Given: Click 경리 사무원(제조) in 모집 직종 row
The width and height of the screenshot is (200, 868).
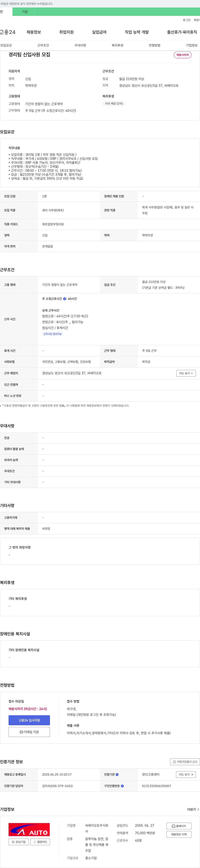Looking at the screenshot, I should point(53,210).
